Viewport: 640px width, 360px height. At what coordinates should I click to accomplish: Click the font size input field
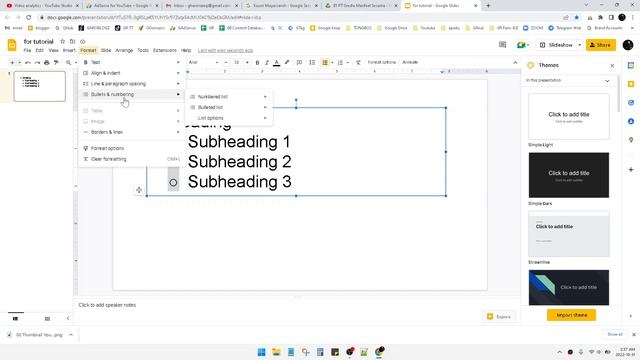236,62
